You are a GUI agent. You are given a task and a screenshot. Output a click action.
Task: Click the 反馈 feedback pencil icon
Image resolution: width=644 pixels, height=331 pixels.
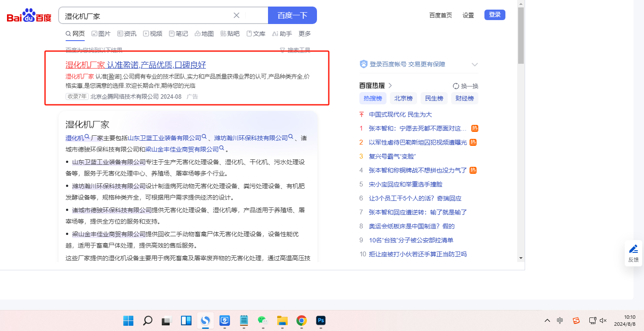tap(633, 249)
